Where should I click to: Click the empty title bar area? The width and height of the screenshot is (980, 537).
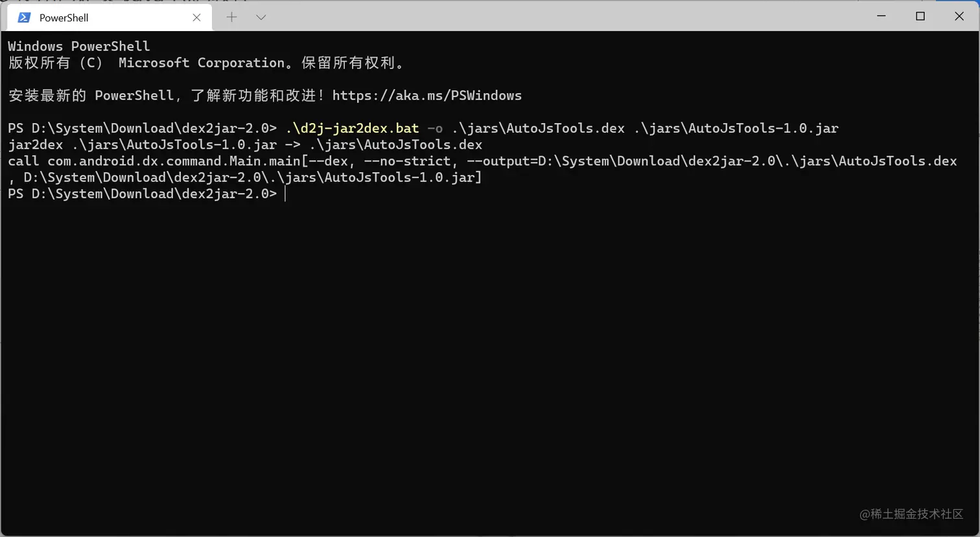(564, 16)
